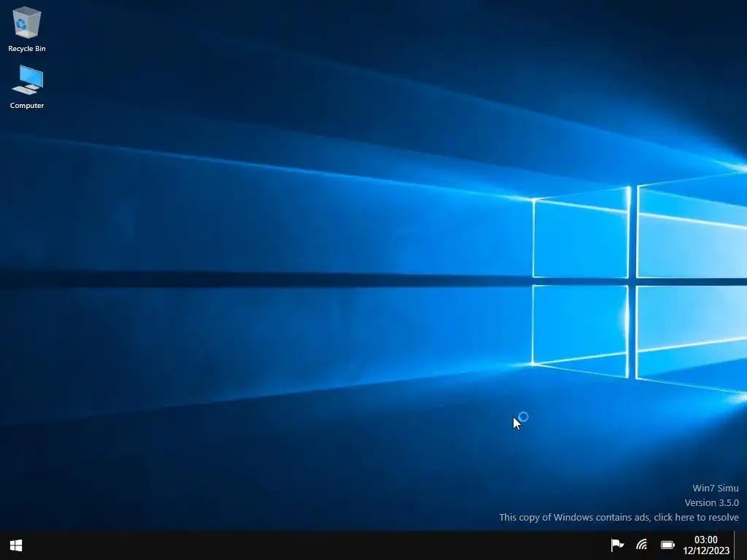This screenshot has width=747, height=560.
Task: Click the 'contains ads, click here to resolve' link
Action: [619, 517]
